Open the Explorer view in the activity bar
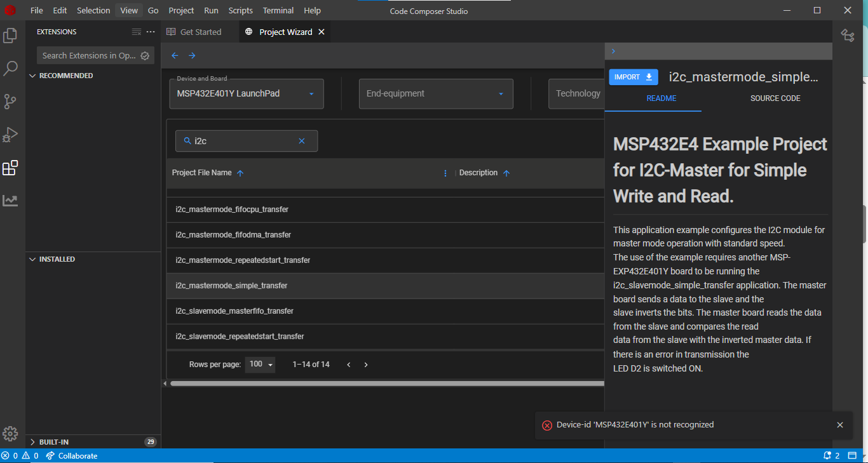This screenshot has height=463, width=868. (10, 36)
